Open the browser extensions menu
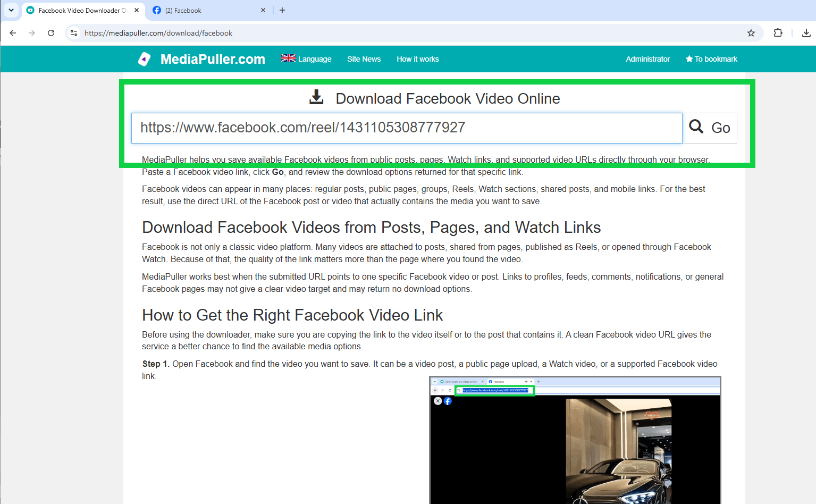The image size is (816, 504). point(778,33)
